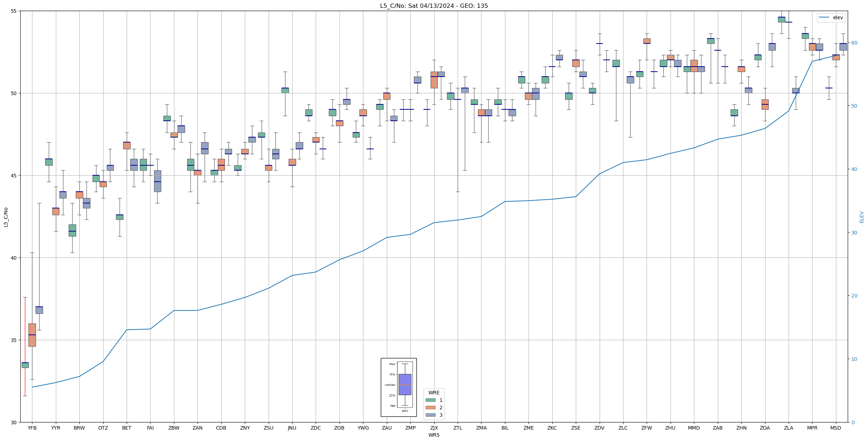
Task: Click the 'YYR' x-axis label
Action: (x=56, y=428)
